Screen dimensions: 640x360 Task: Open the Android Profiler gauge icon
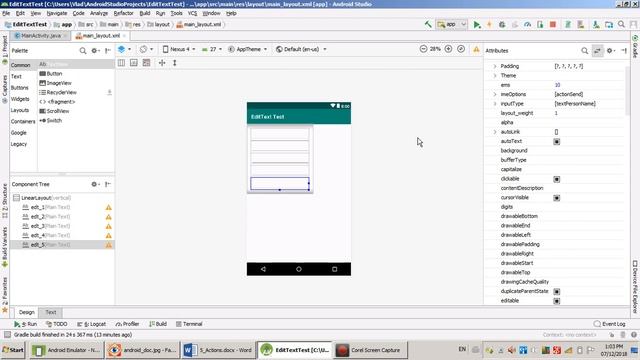(x=527, y=24)
